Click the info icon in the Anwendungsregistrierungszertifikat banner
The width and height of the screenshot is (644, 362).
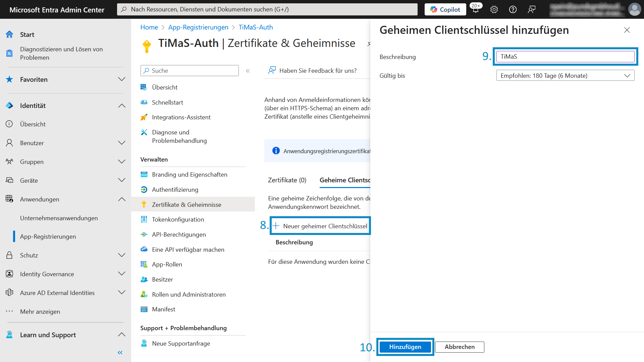click(x=276, y=151)
